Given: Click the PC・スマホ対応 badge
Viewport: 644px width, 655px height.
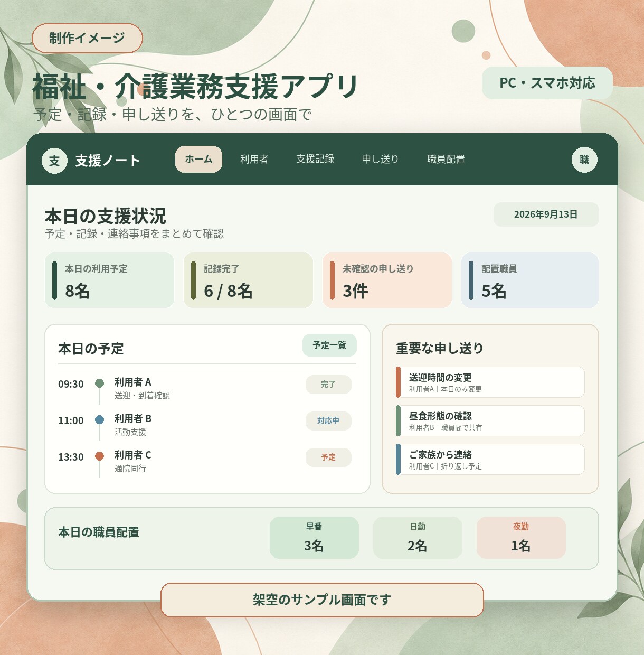Looking at the screenshot, I should 547,83.
